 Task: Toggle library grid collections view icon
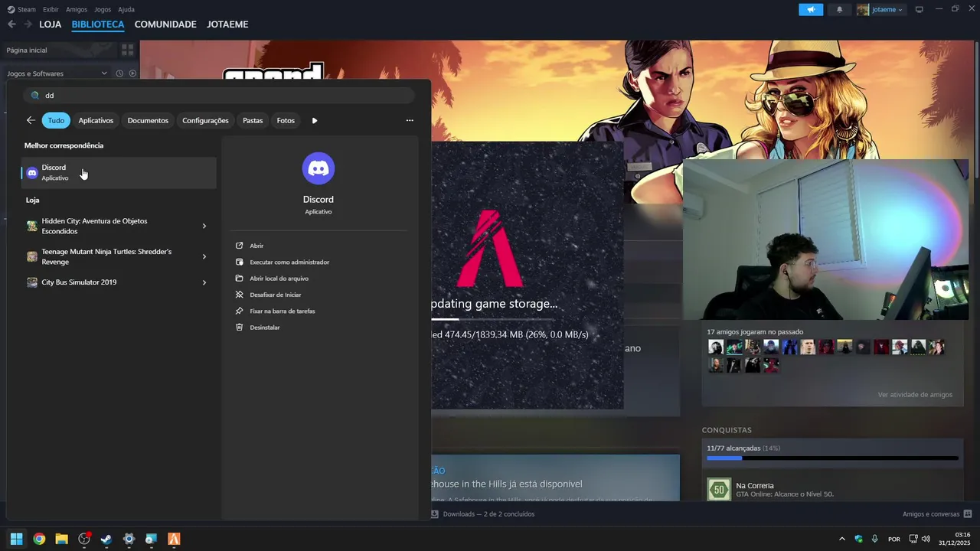128,50
